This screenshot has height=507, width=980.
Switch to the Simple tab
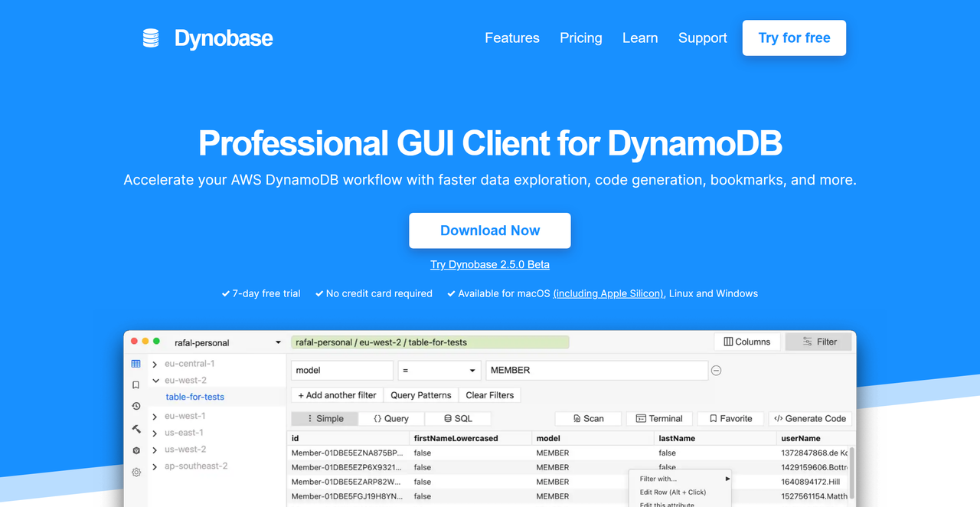coord(325,419)
